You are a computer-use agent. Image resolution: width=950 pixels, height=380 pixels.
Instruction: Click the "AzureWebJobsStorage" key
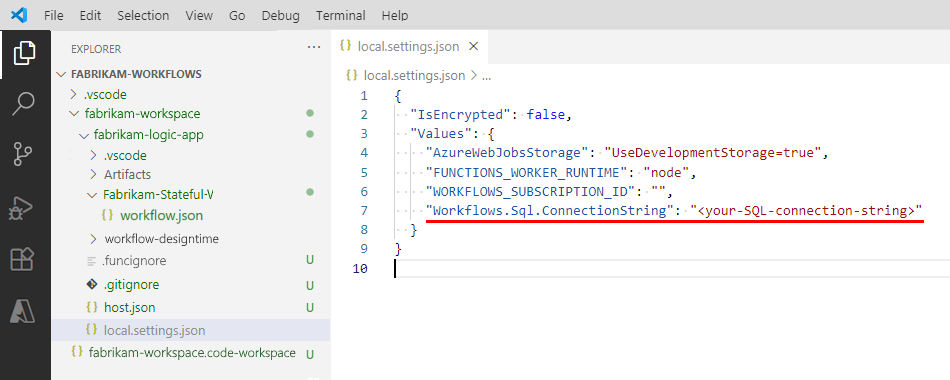tap(509, 153)
